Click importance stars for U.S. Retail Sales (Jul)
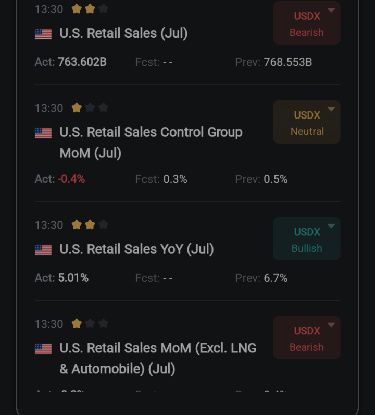This screenshot has height=415, width=375. pyautogui.click(x=90, y=9)
